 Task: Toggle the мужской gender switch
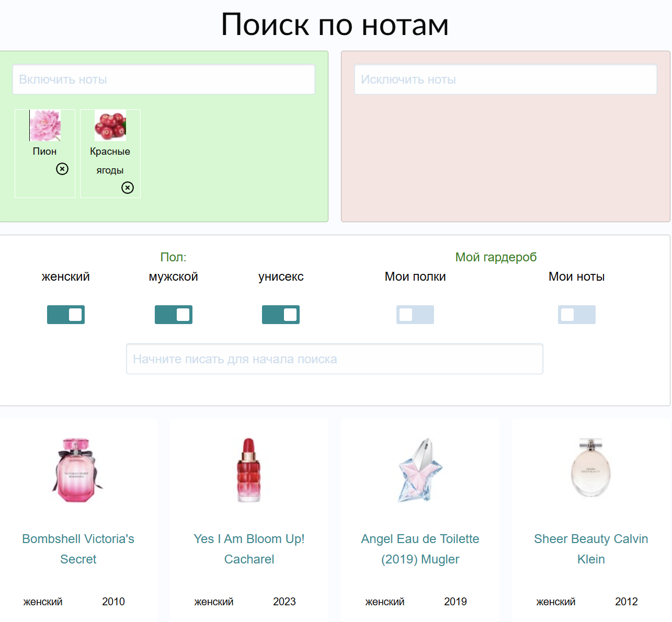[x=174, y=315]
